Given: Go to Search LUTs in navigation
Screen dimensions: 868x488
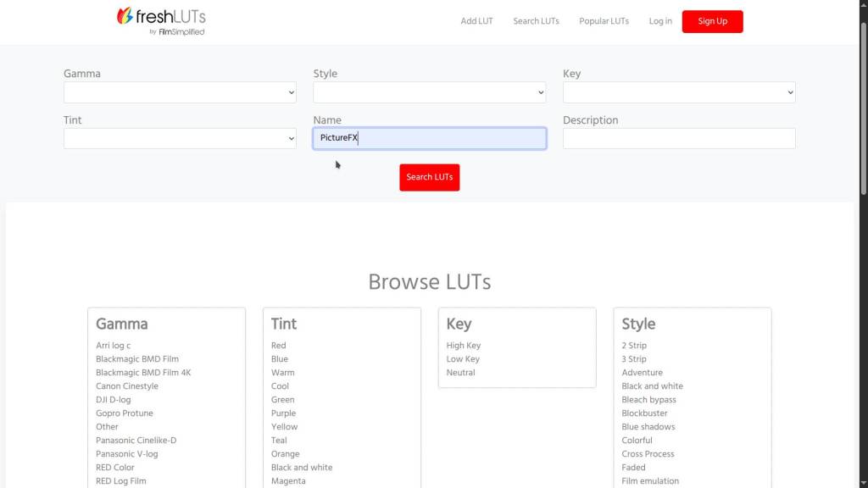Looking at the screenshot, I should (x=536, y=21).
